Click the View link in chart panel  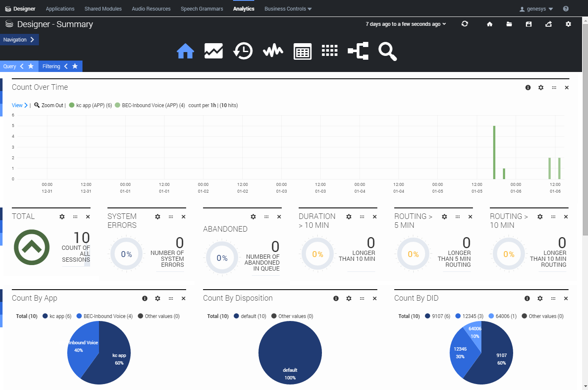pos(17,105)
